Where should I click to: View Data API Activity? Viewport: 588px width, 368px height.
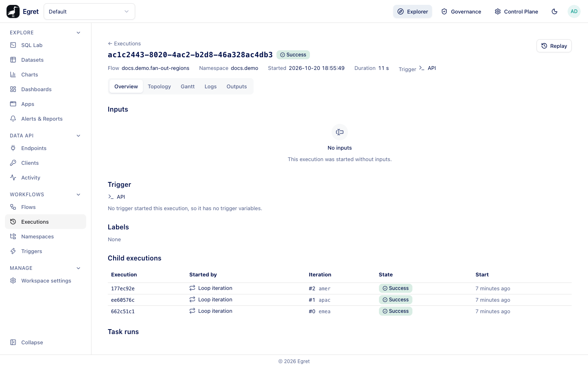pyautogui.click(x=45, y=177)
